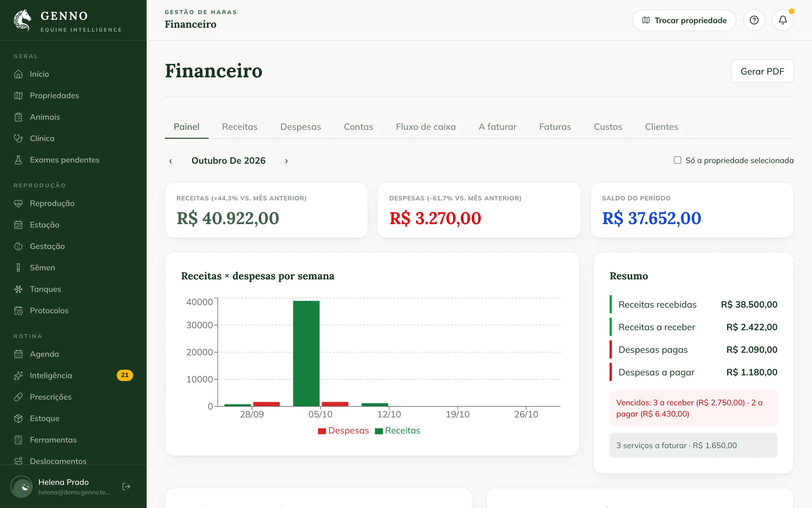Click the GENNO horse logo
The image size is (812, 508).
(x=22, y=20)
